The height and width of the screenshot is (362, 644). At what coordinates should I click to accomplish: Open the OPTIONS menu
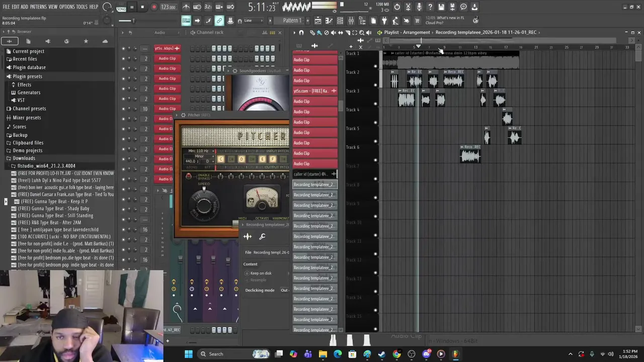(67, 7)
